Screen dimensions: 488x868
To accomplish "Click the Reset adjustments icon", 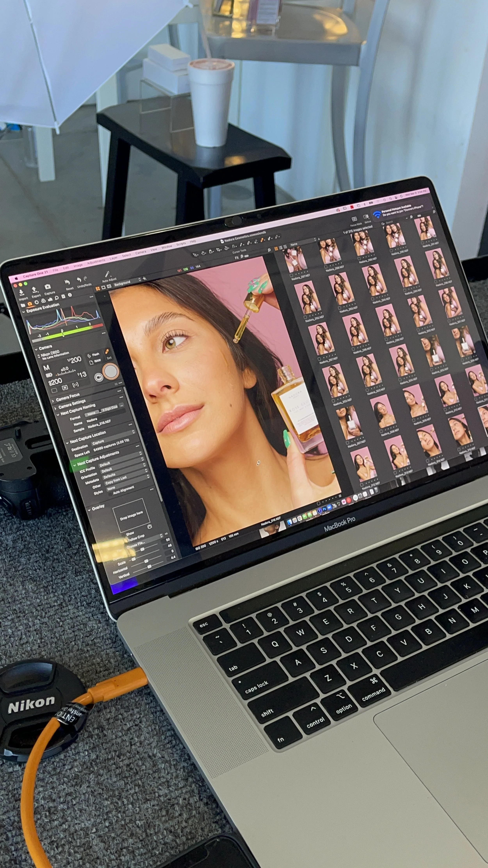I will pos(67,282).
